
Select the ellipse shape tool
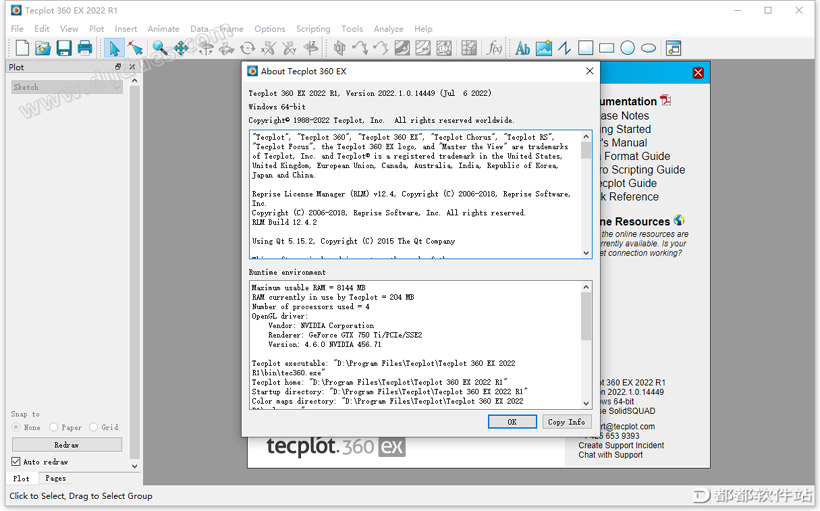[648, 48]
